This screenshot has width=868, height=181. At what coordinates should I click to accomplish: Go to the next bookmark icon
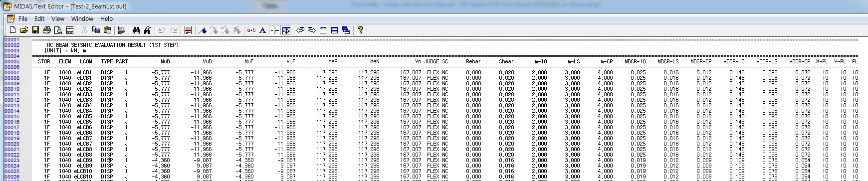click(x=214, y=30)
